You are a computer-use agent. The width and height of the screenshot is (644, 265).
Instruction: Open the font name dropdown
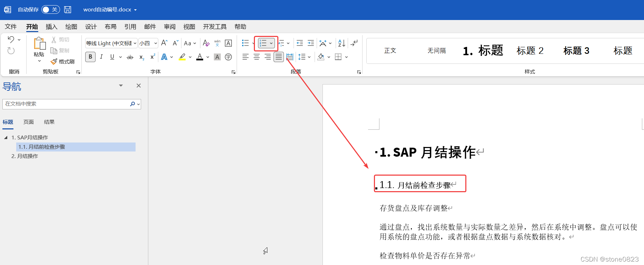(135, 43)
